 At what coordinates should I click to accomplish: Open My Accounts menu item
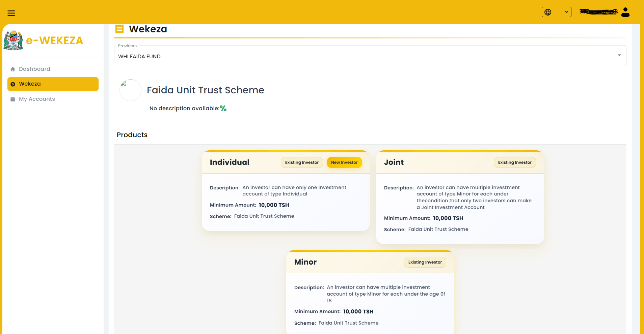[37, 99]
